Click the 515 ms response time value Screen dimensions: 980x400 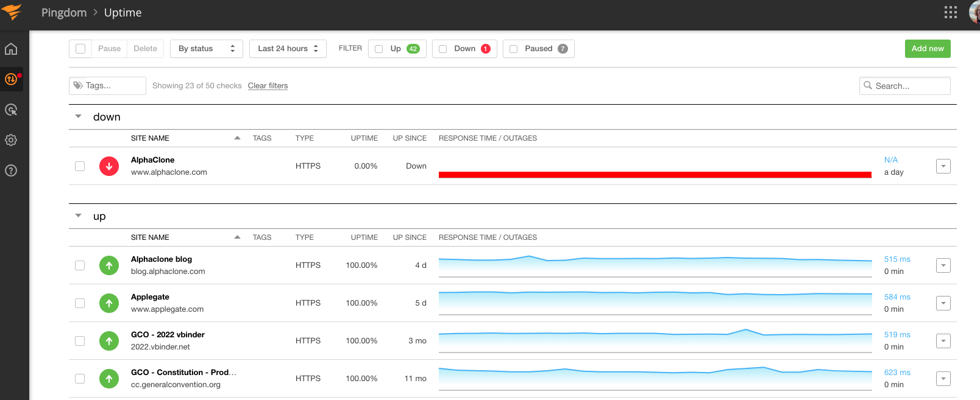click(x=897, y=259)
